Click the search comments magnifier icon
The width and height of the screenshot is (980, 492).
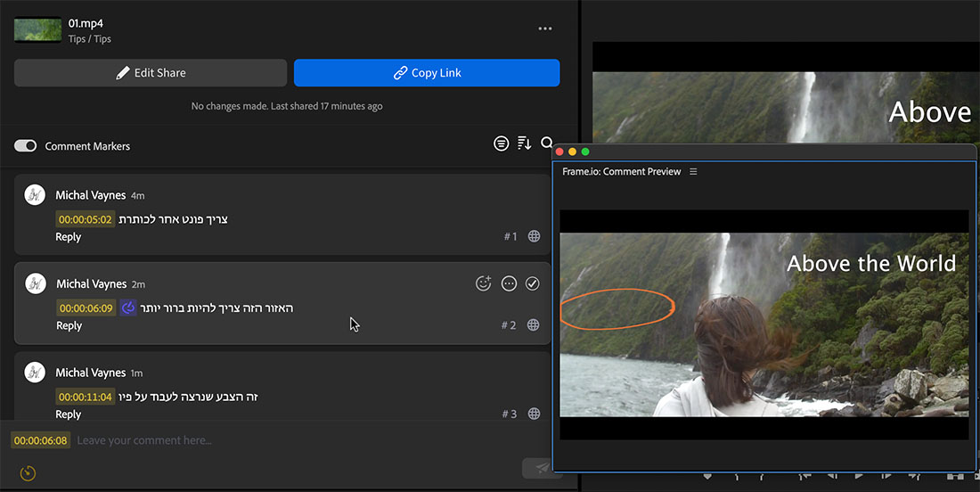click(546, 143)
